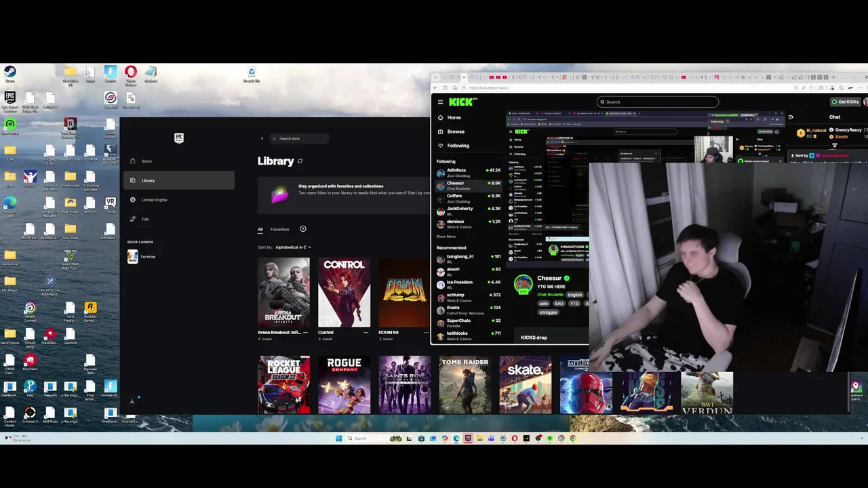Open the three-dot menu for Arena Breakout

click(x=306, y=332)
